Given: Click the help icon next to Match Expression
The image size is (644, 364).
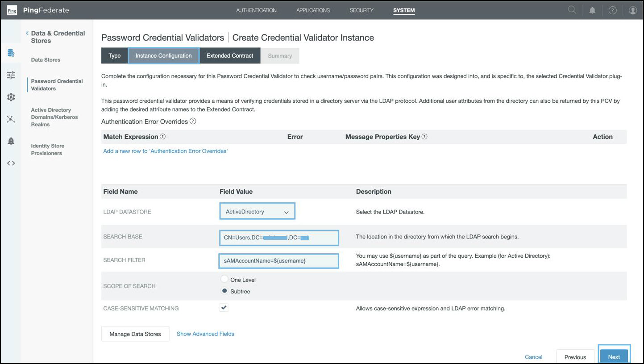Looking at the screenshot, I should click(x=163, y=137).
